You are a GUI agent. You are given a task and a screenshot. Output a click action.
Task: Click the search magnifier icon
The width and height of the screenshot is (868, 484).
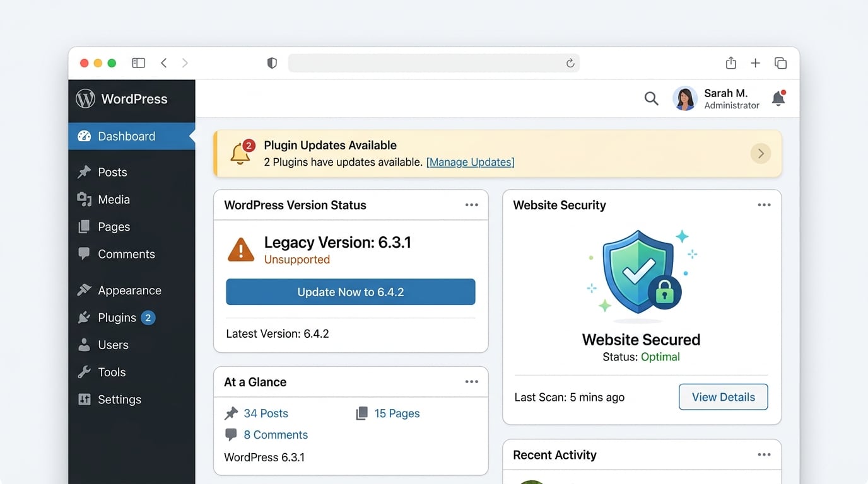coord(651,98)
